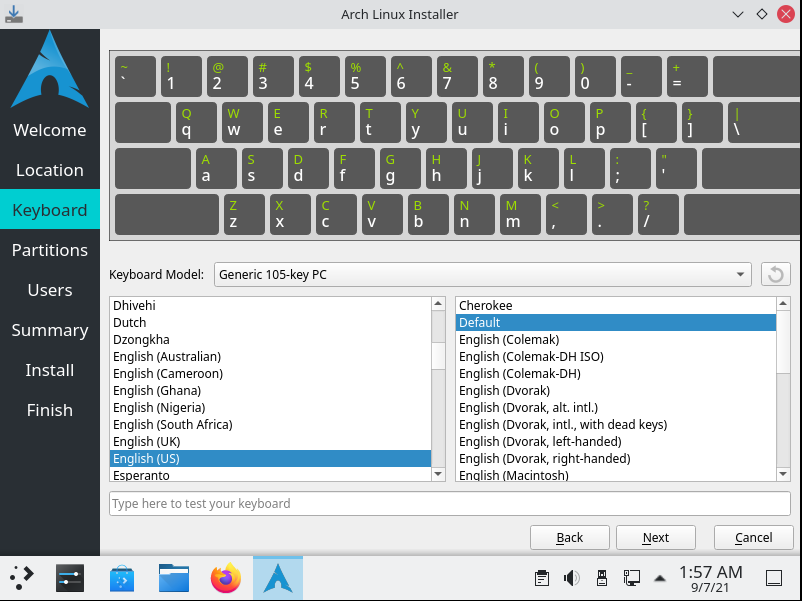Select Default variant
The image size is (802, 601).
(x=616, y=322)
